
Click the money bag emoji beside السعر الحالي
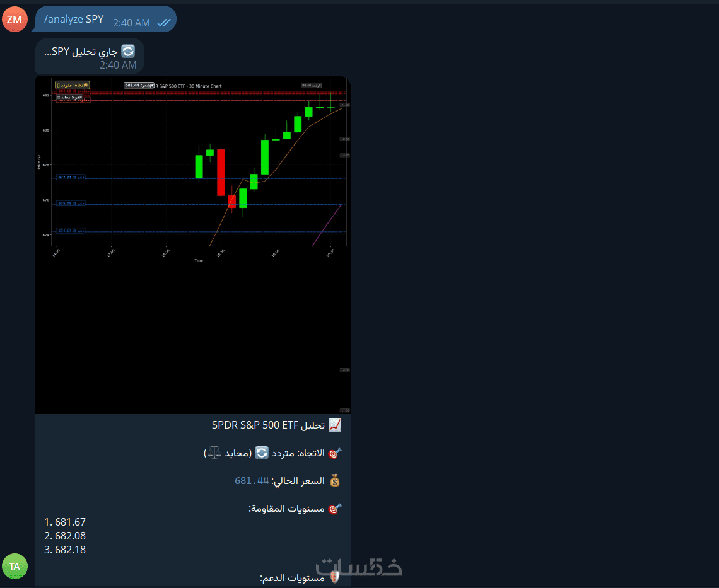tap(335, 480)
